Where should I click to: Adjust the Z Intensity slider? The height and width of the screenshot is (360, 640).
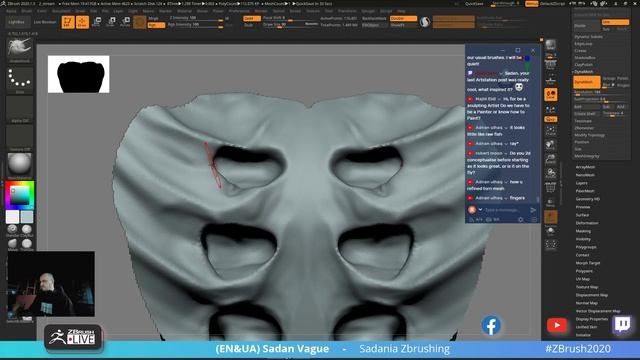pyautogui.click(x=196, y=18)
